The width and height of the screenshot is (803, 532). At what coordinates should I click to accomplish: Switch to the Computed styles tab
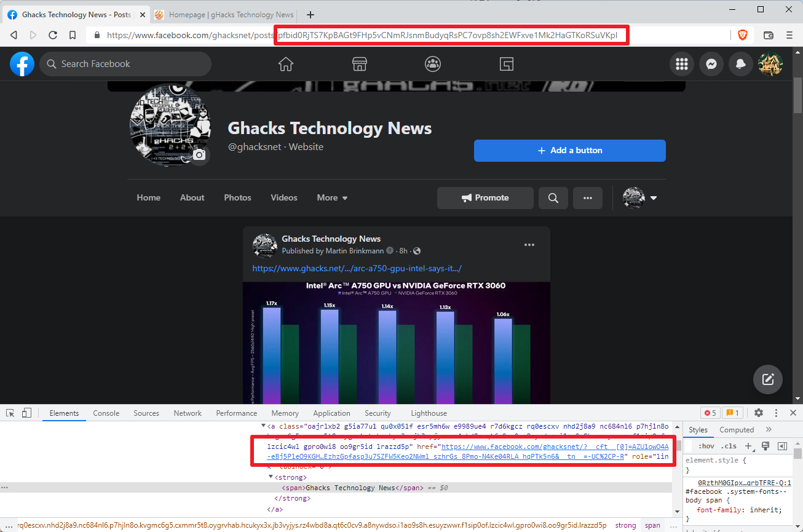[x=737, y=429]
